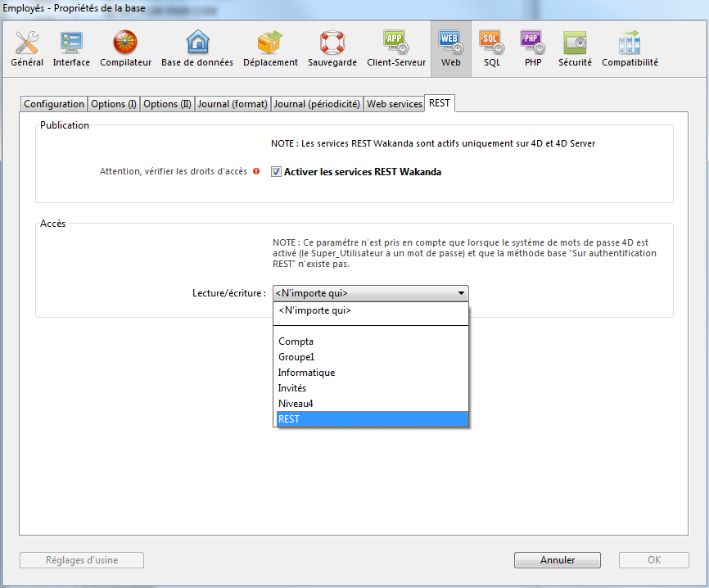Click the red access-rights warning icon
This screenshot has width=709, height=588.
point(256,171)
